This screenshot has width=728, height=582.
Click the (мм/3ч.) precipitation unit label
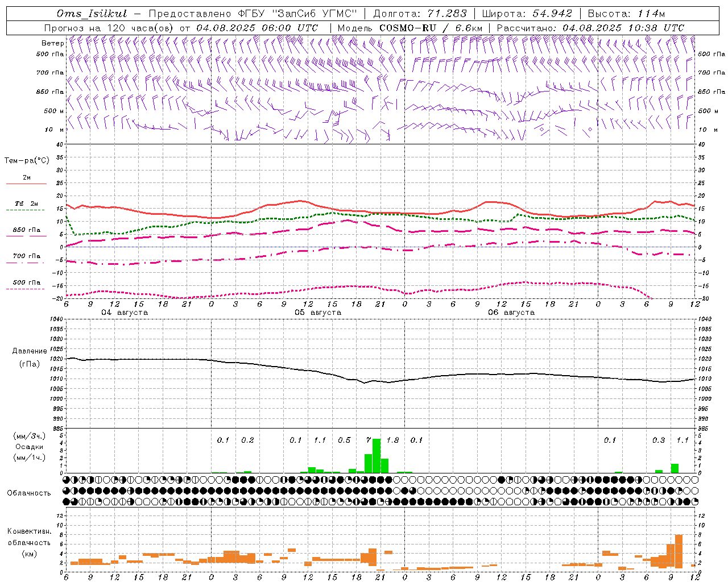30,436
